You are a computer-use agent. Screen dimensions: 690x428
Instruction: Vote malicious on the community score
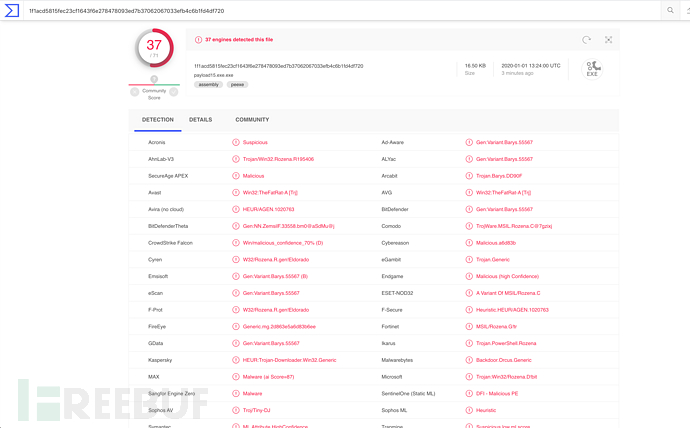(x=135, y=92)
